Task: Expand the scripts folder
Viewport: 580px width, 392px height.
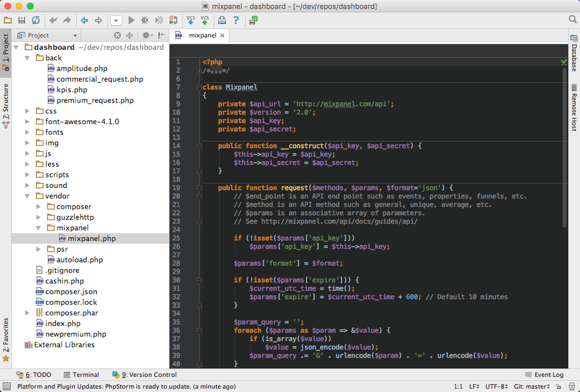Action: pyautogui.click(x=27, y=175)
